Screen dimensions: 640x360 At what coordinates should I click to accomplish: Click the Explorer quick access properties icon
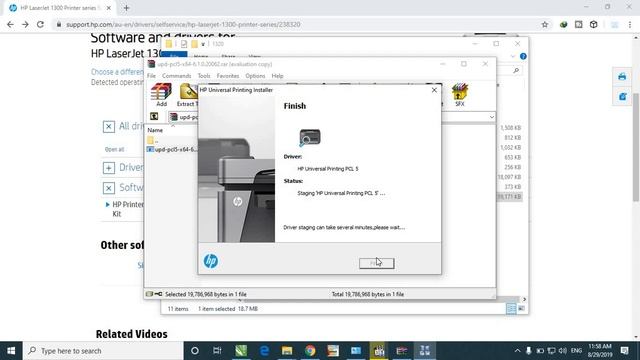tap(184, 44)
